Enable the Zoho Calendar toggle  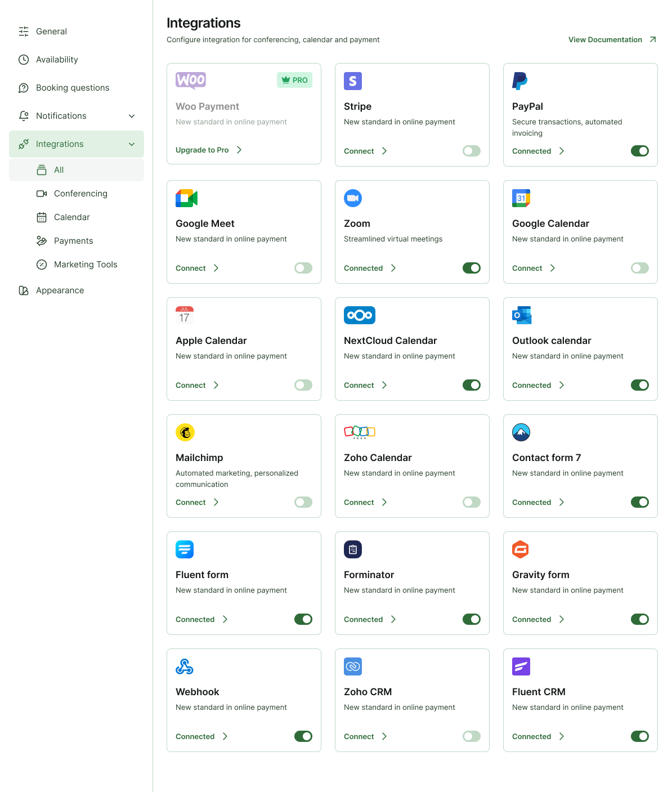[472, 502]
